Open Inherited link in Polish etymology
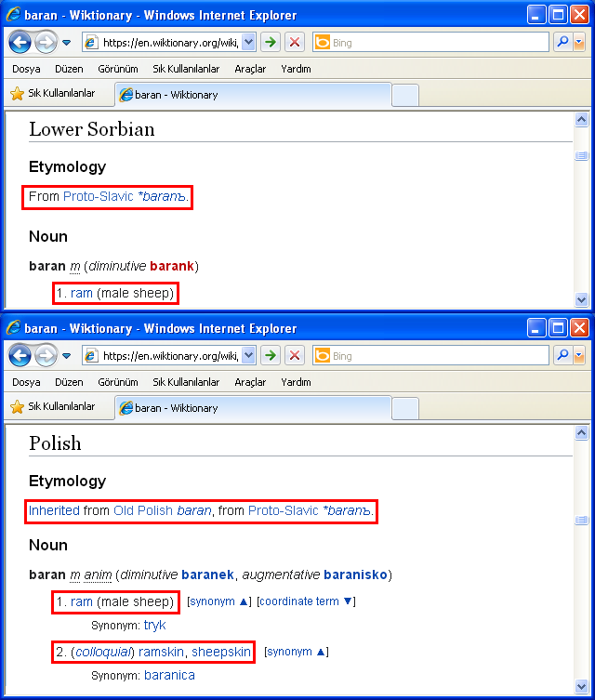Screen dimensions: 595x700 54,510
